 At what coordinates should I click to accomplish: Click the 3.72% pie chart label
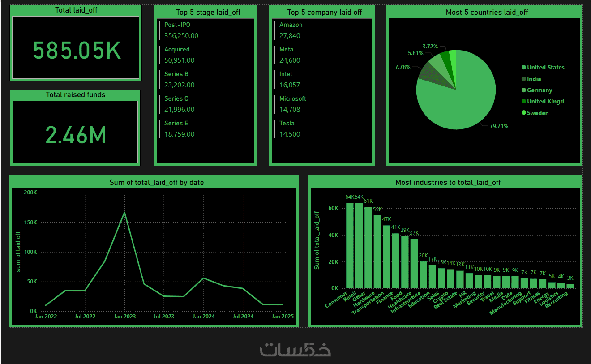[x=430, y=47]
